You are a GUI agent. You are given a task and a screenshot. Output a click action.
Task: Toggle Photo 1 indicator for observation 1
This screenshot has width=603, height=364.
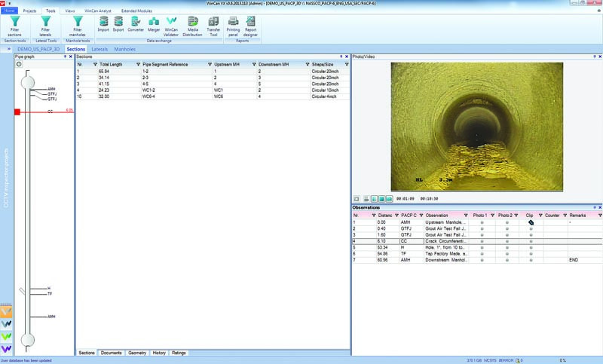click(x=482, y=222)
